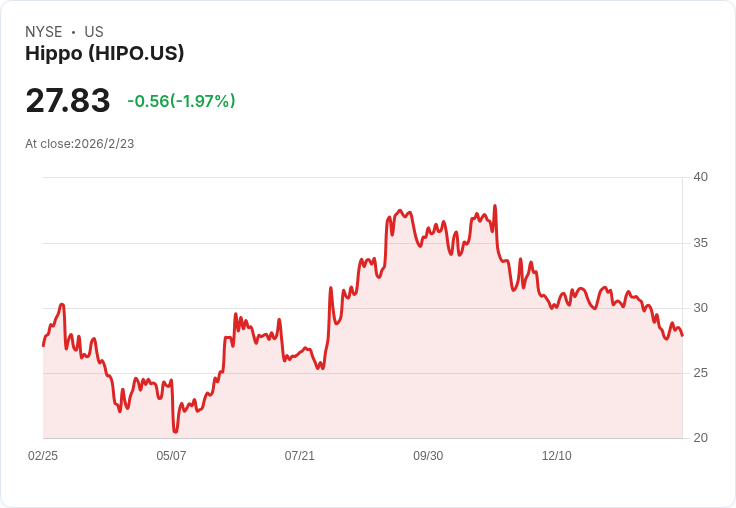
Task: Click the US market label
Action: [x=94, y=32]
